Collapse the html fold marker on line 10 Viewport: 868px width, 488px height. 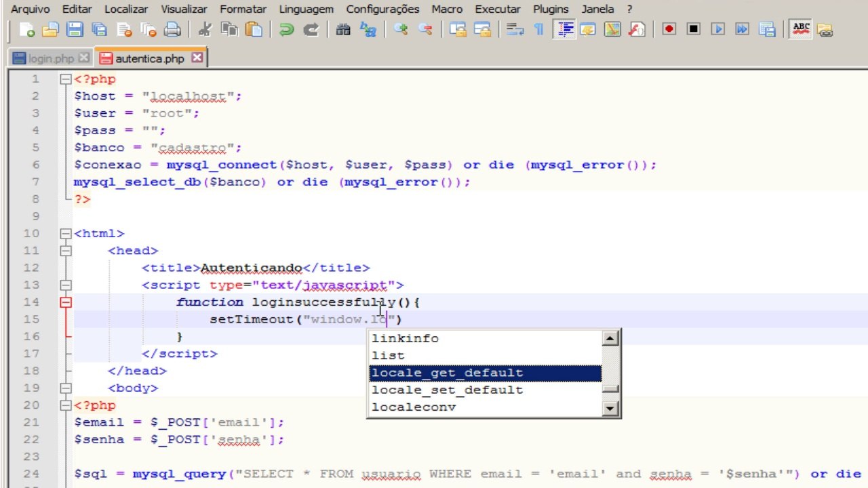coord(66,234)
